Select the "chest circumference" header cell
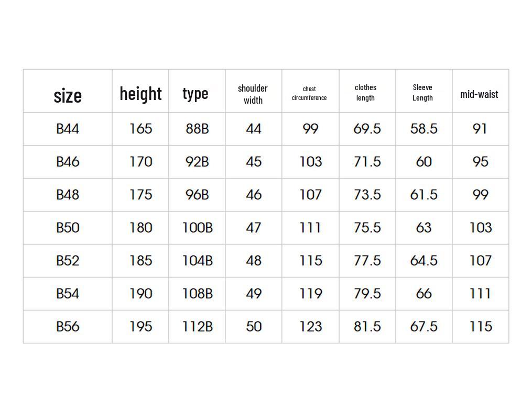Image resolution: width=532 pixels, height=399 pixels. click(309, 94)
